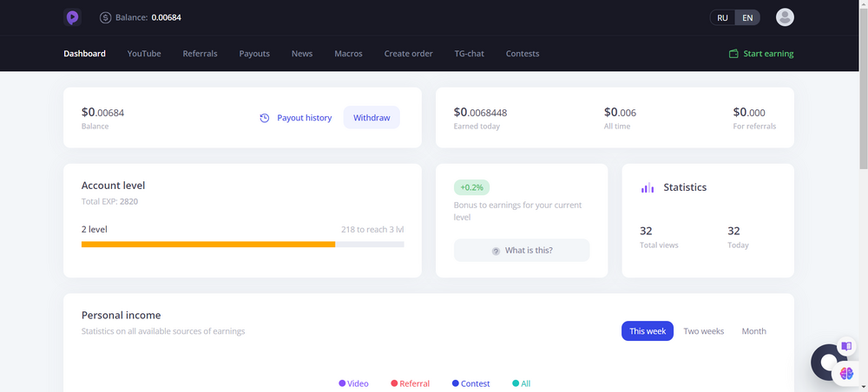Switch language to RU
The height and width of the screenshot is (392, 868).
(722, 17)
